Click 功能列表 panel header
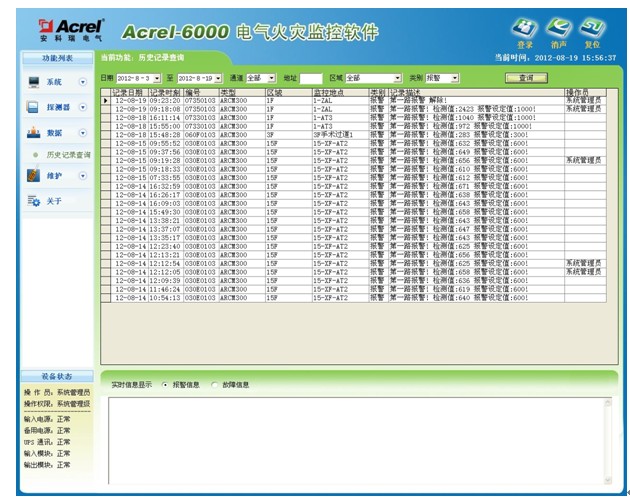The image size is (630, 500). tap(57, 58)
